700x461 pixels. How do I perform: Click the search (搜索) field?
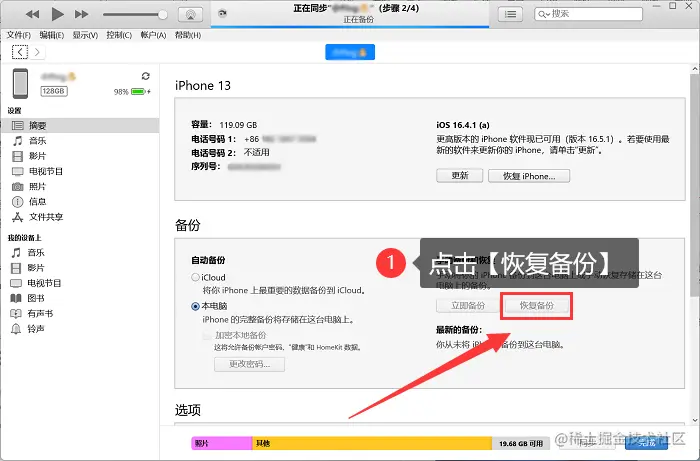[x=588, y=14]
